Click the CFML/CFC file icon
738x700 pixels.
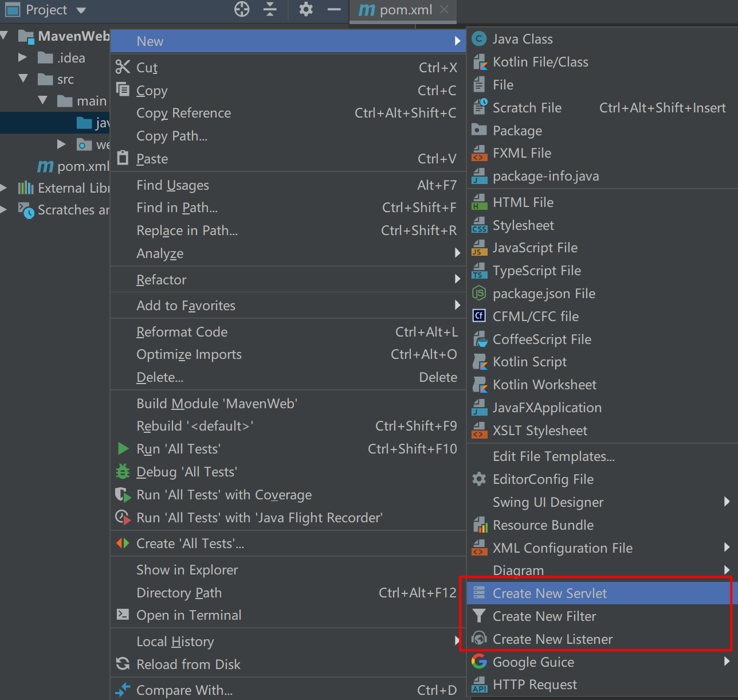pyautogui.click(x=479, y=316)
